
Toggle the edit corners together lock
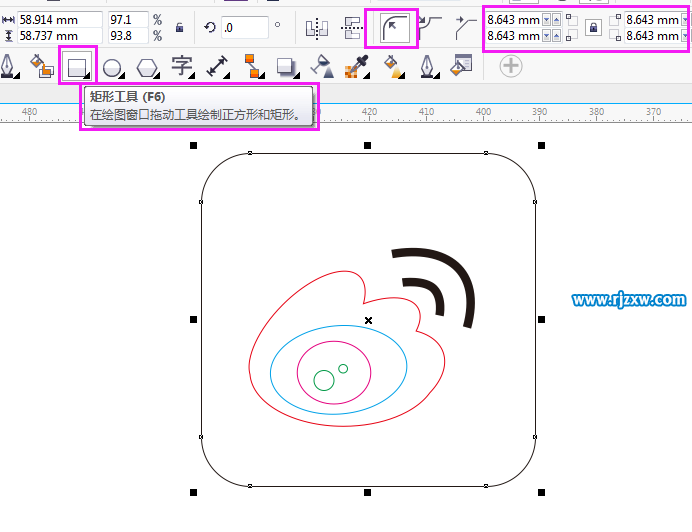coord(594,28)
